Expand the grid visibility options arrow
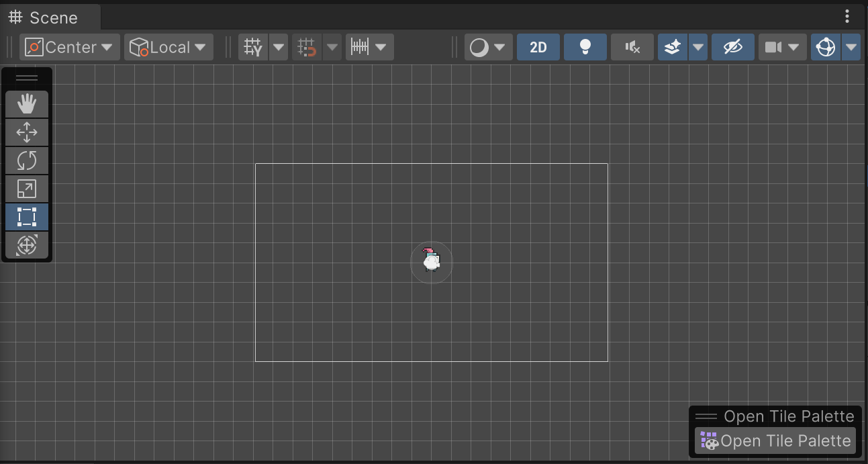The image size is (868, 464). [x=279, y=47]
